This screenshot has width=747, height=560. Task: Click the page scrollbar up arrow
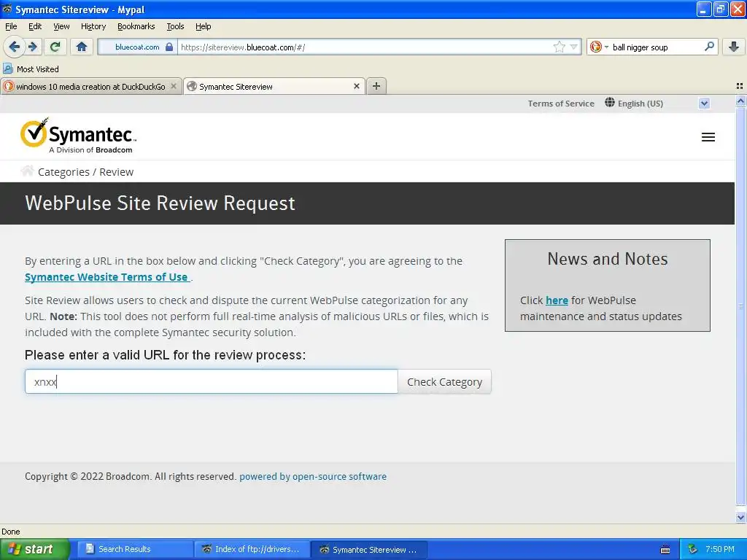tap(740, 101)
